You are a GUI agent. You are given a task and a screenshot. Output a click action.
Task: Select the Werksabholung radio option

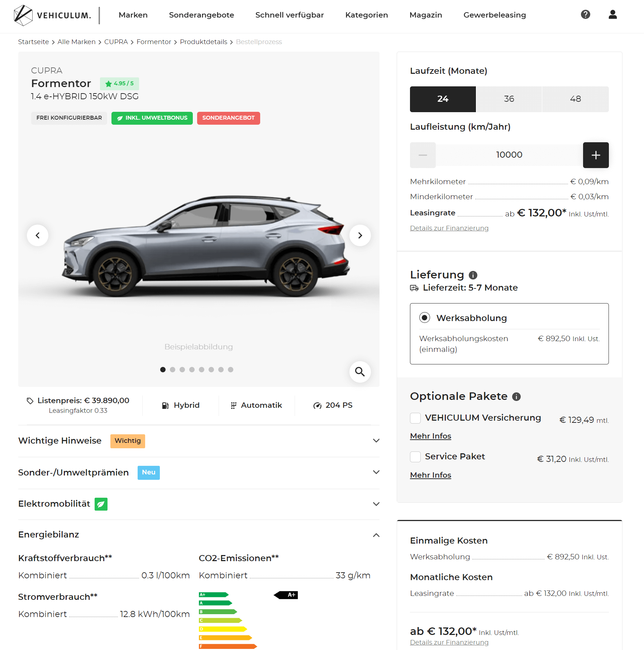click(425, 318)
